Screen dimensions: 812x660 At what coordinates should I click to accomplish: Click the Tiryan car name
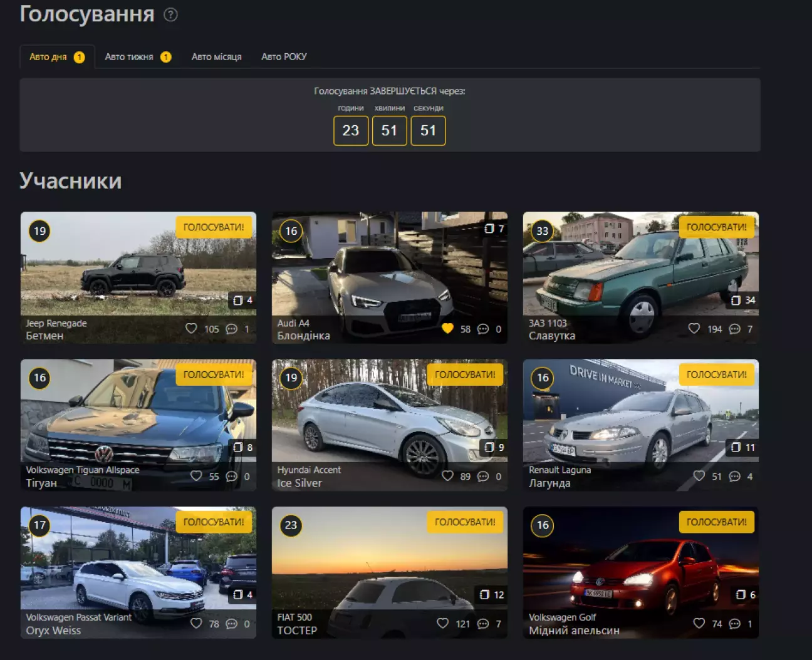pyautogui.click(x=41, y=483)
